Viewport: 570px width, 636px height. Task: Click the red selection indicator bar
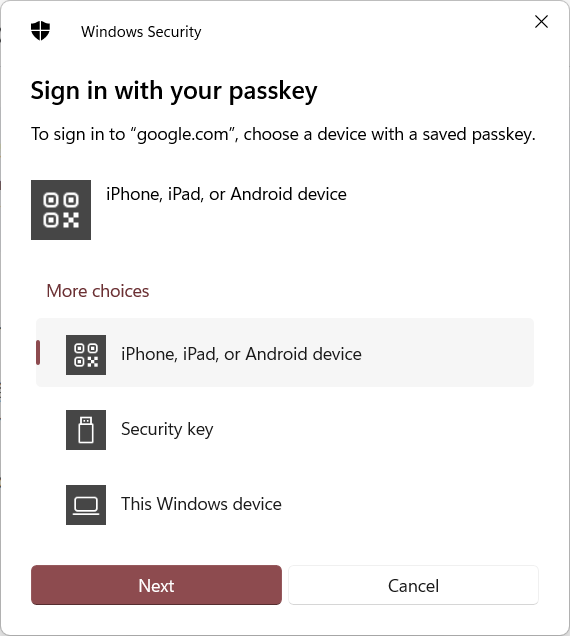pos(38,352)
